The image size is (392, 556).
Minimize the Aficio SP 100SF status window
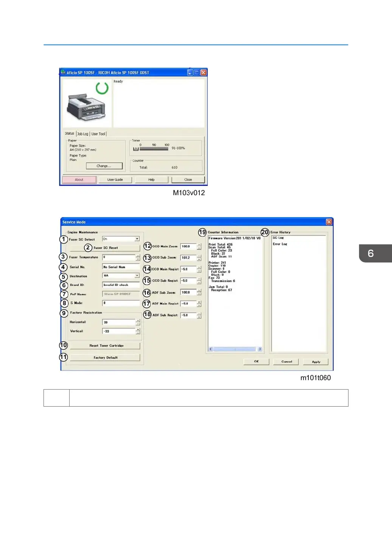[x=190, y=72]
